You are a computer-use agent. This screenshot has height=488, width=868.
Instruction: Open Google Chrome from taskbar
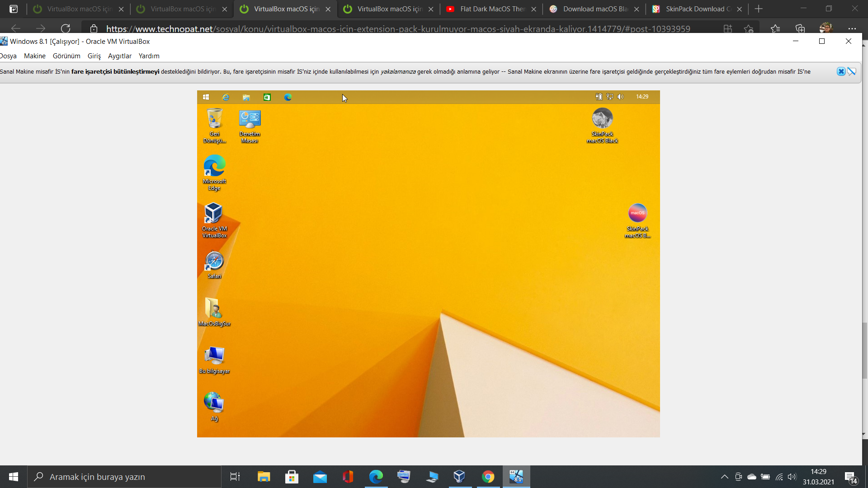point(488,477)
